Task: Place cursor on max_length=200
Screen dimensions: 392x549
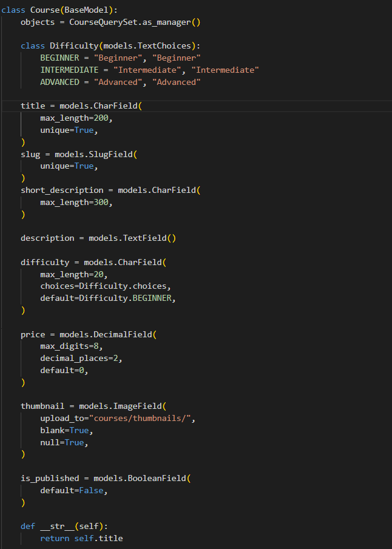Action: pos(74,118)
